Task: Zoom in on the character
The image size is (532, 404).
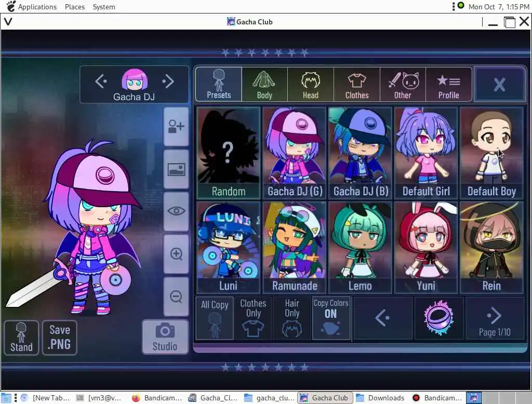Action: coord(176,254)
